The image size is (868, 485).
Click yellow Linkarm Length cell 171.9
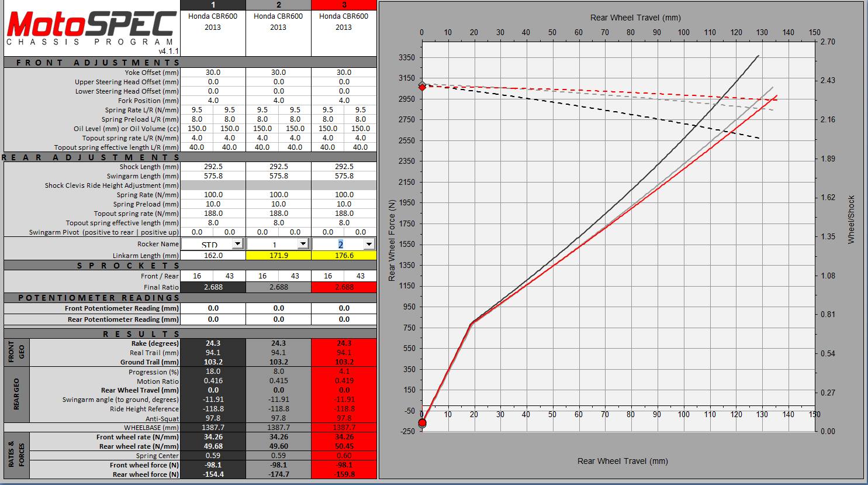(278, 256)
